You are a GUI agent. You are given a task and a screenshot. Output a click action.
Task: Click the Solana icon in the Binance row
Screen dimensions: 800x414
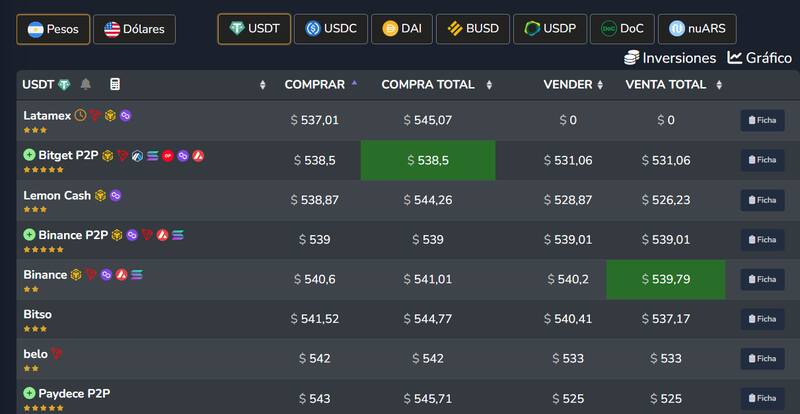point(137,275)
